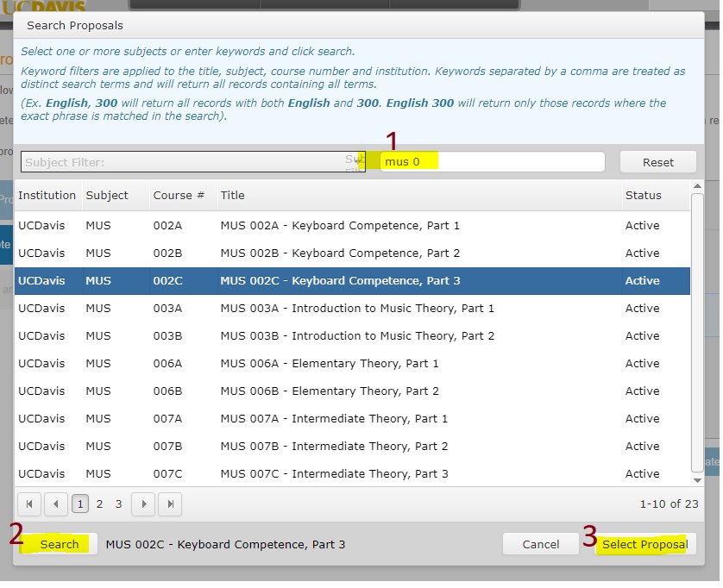Sort by the Subject column header
The width and height of the screenshot is (723, 588).
[x=116, y=197]
